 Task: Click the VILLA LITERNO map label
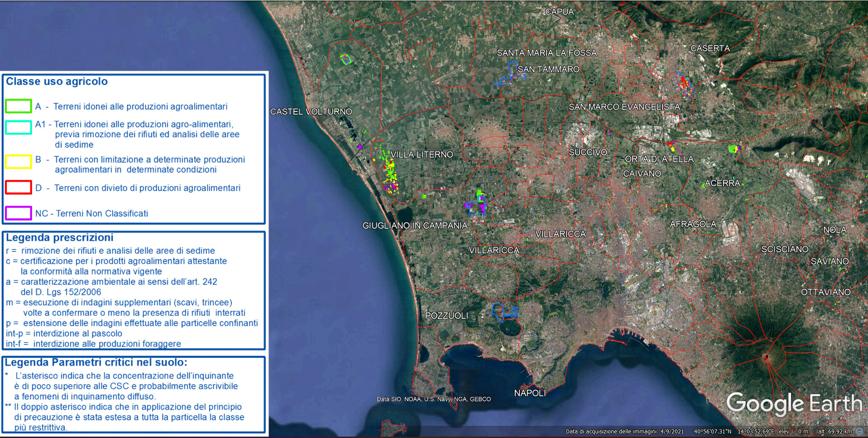pos(422,154)
